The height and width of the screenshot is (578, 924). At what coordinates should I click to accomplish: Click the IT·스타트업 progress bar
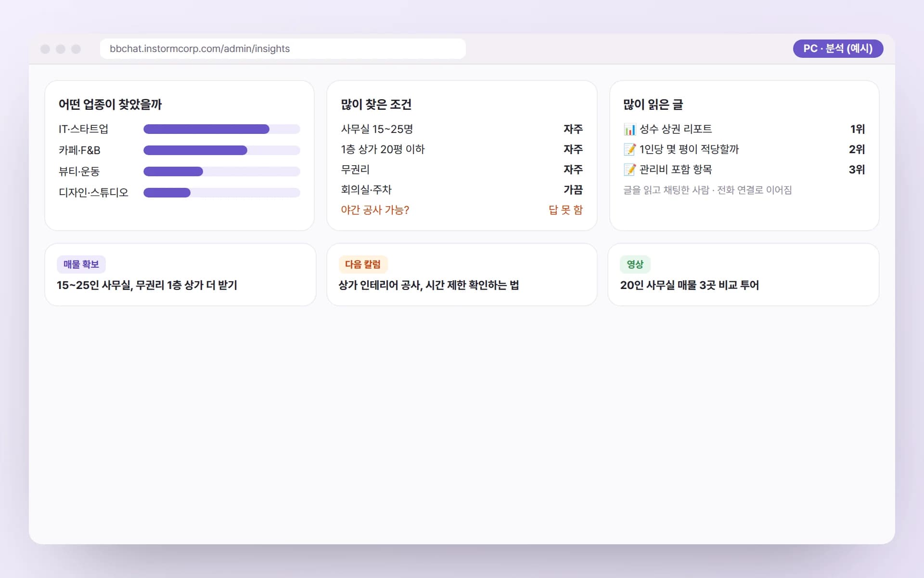tap(222, 129)
